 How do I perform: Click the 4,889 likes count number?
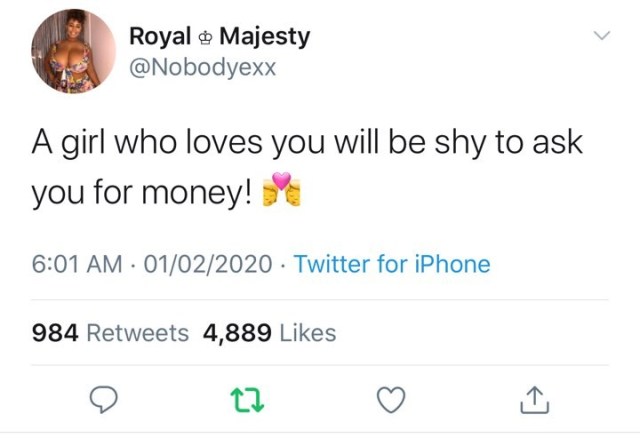click(235, 333)
